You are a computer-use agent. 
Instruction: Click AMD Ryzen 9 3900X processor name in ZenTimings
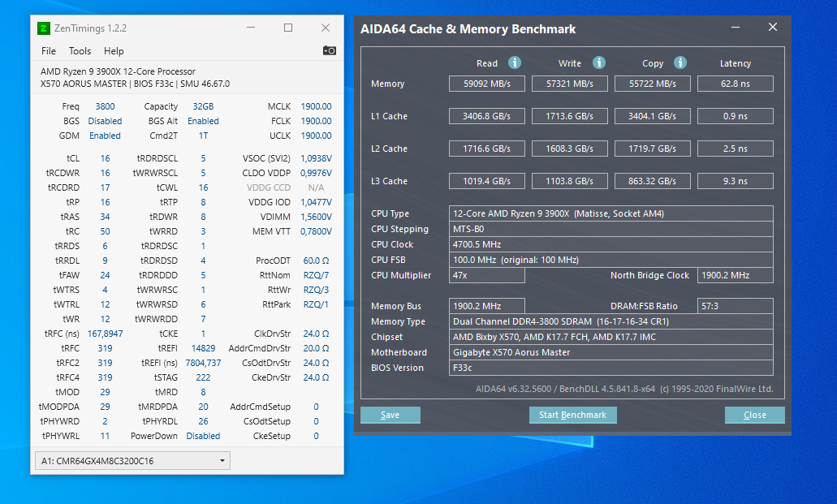[x=118, y=71]
